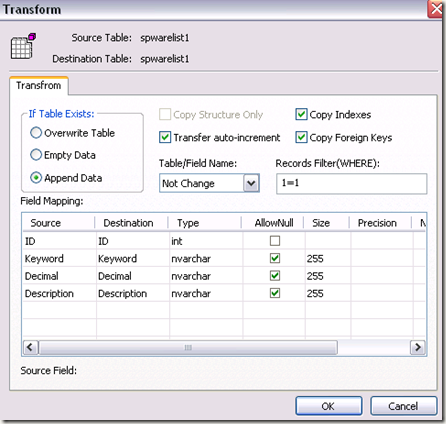Disable Copy Indexes checkbox
The width and height of the screenshot is (446, 424).
[x=301, y=114]
